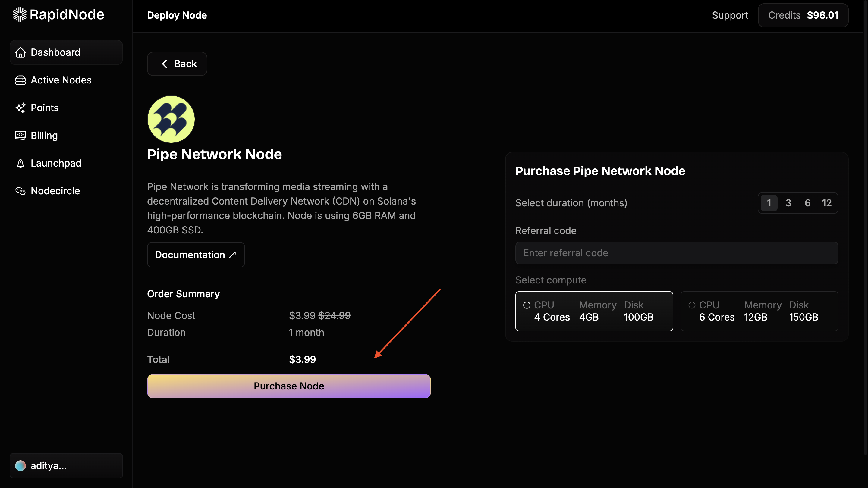
Task: Click the struck-through $24.99 price
Action: point(334,316)
